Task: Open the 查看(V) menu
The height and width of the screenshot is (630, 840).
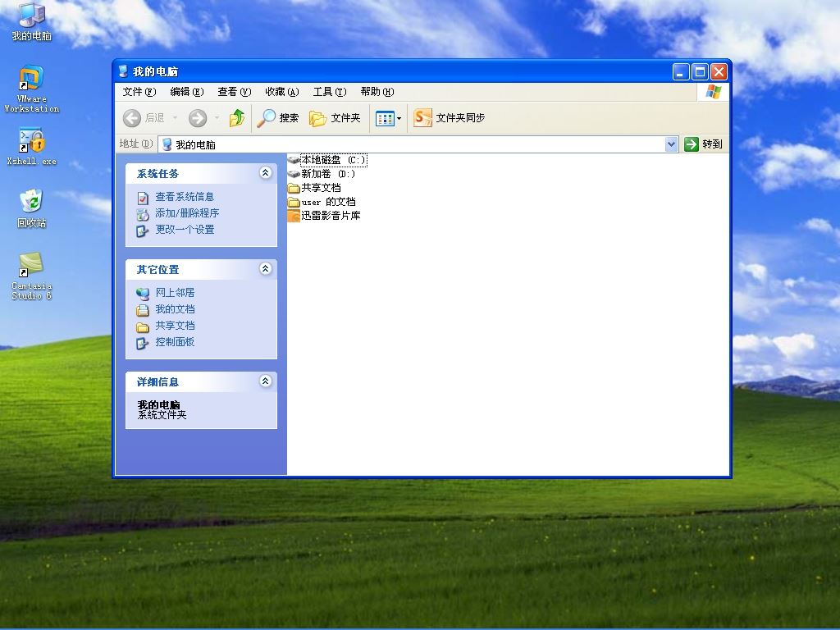Action: 235,92
